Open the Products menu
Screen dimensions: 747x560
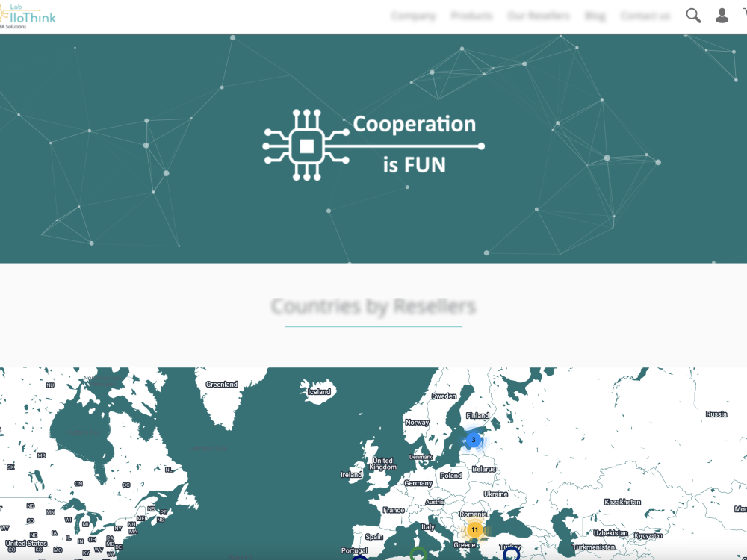coord(471,16)
